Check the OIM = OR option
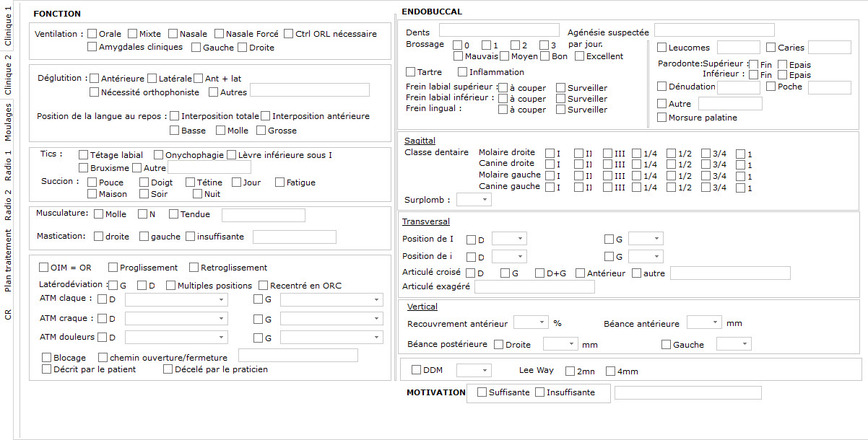The width and height of the screenshot is (868, 440). point(43,267)
